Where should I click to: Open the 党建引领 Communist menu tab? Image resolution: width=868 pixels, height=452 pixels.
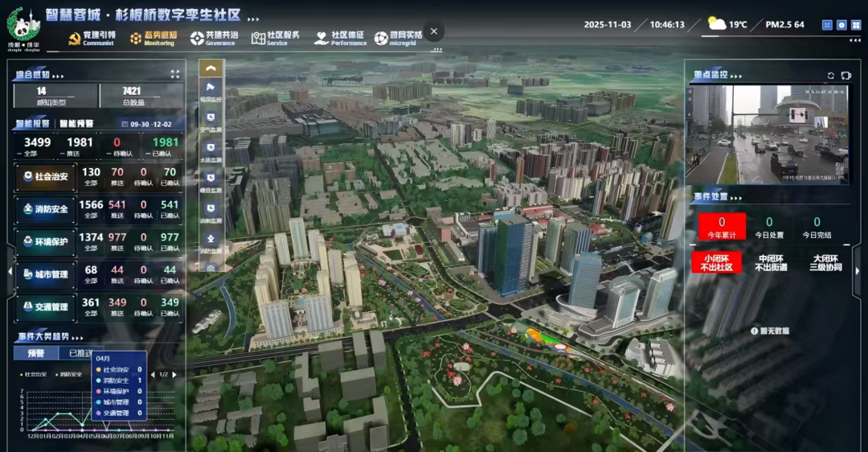point(92,38)
